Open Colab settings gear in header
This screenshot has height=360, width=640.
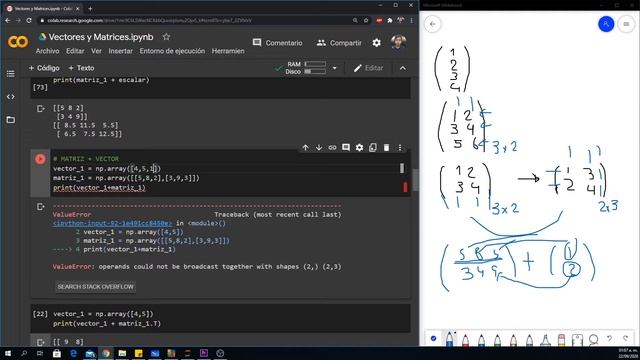click(376, 42)
